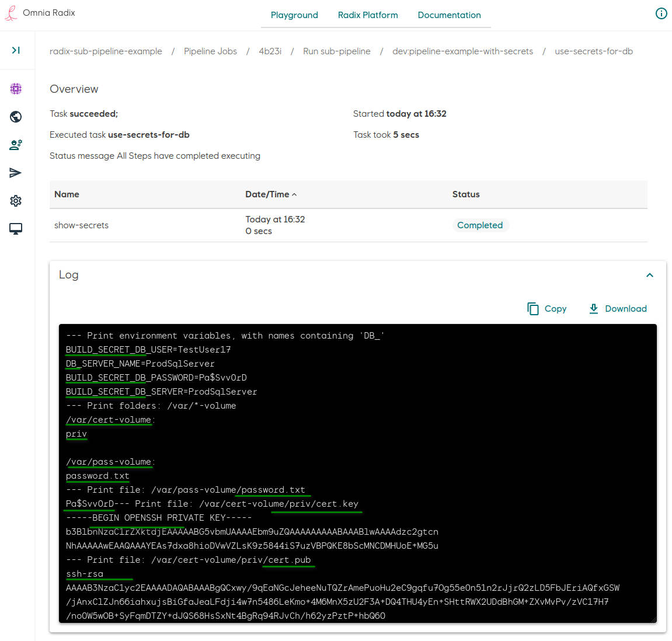Click the Omnia Radix logo
672x641 pixels.
(40, 12)
